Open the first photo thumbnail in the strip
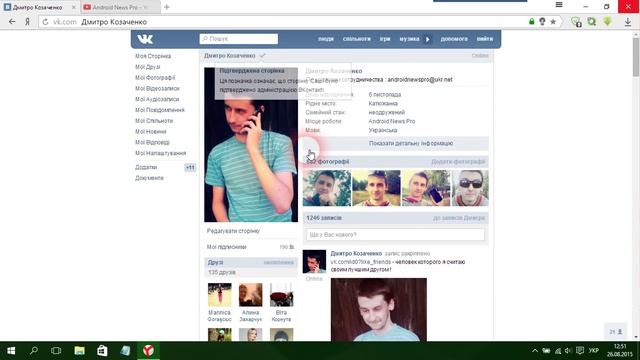640x360 pixels. point(327,188)
